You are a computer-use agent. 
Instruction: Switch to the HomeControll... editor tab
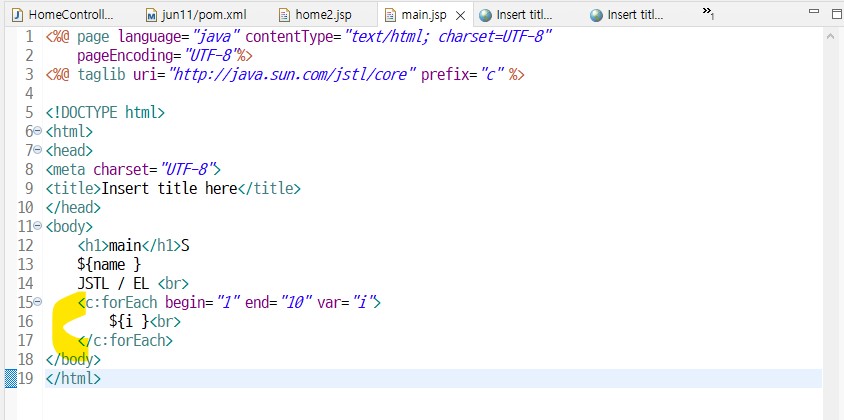[x=63, y=15]
